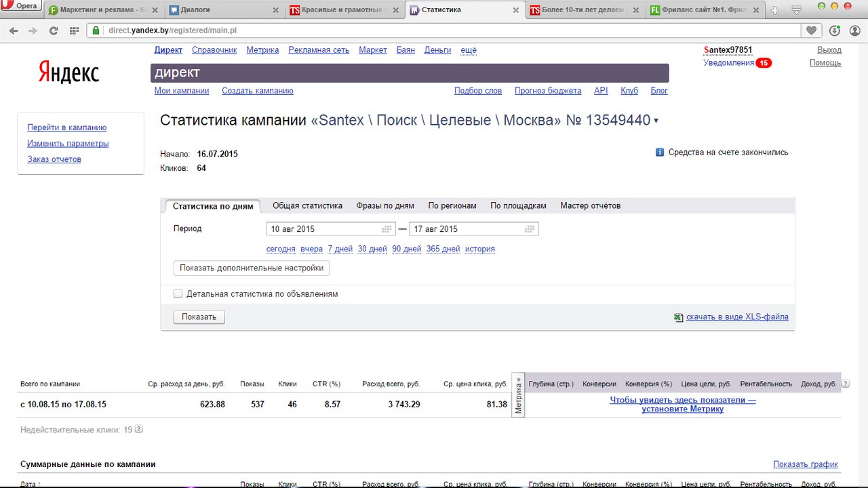
Task: Go back with the browser back arrow
Action: coord(14,30)
